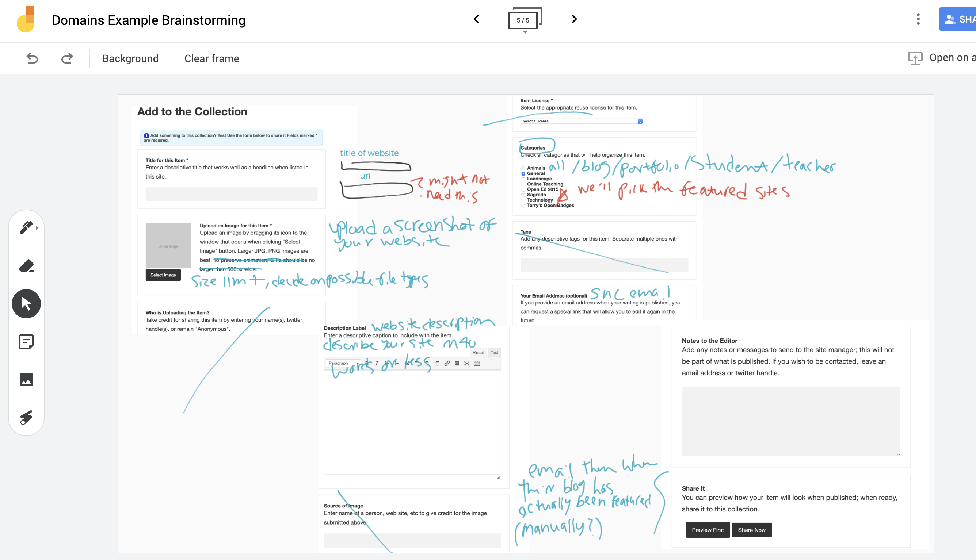976x560 pixels.
Task: Click the Domains Example Brainstorming title
Action: 149,20
